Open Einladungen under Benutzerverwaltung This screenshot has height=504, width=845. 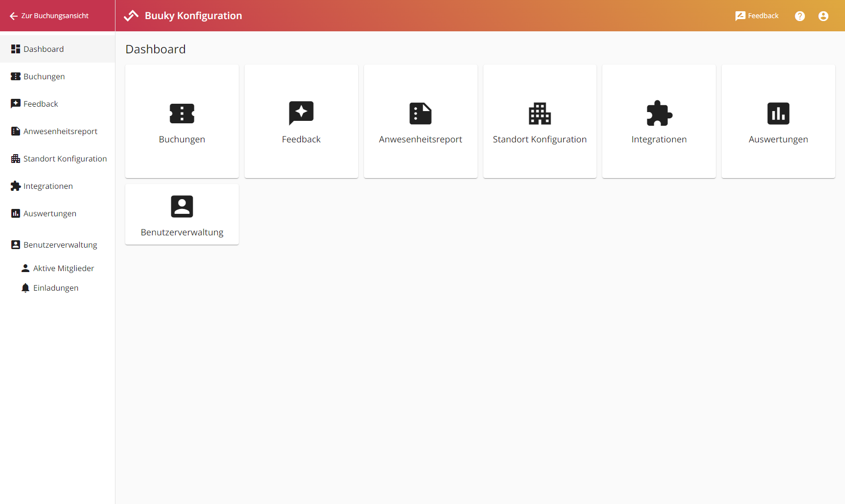coord(55,288)
